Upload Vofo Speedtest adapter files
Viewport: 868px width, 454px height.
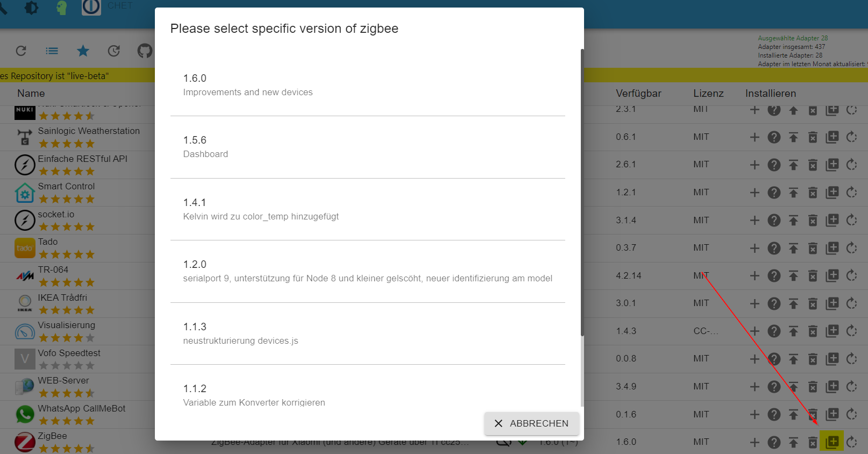(x=793, y=359)
